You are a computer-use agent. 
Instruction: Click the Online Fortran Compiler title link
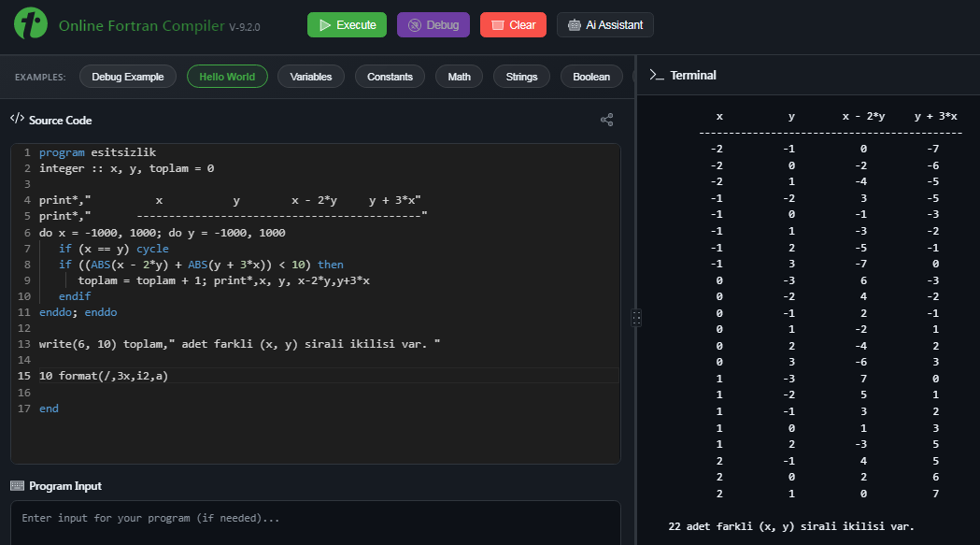141,25
